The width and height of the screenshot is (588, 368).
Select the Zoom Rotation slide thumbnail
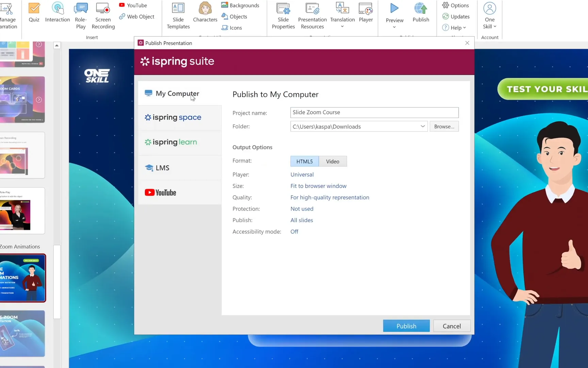click(22, 334)
